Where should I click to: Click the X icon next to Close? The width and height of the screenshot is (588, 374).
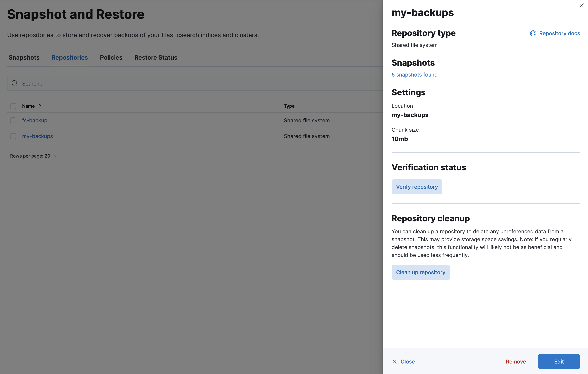point(395,362)
